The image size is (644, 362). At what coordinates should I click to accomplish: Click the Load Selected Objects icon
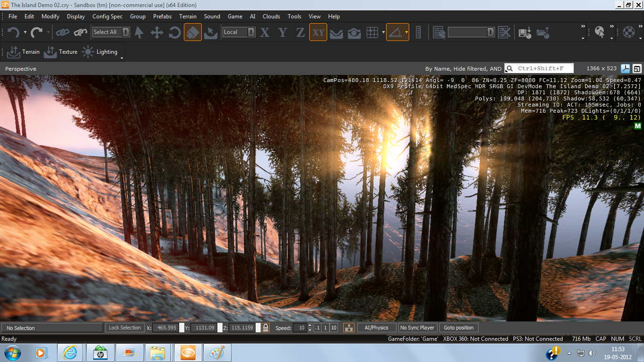coord(543,32)
